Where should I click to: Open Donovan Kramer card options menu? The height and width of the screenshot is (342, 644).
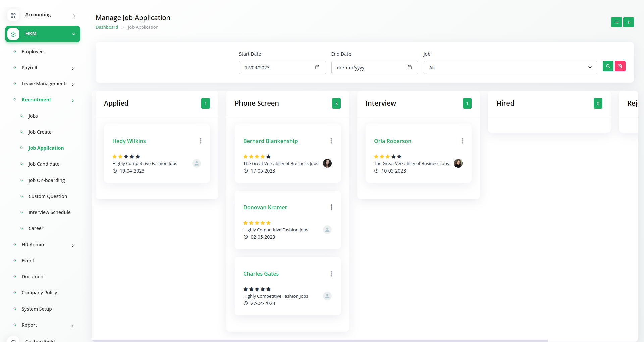[331, 207]
